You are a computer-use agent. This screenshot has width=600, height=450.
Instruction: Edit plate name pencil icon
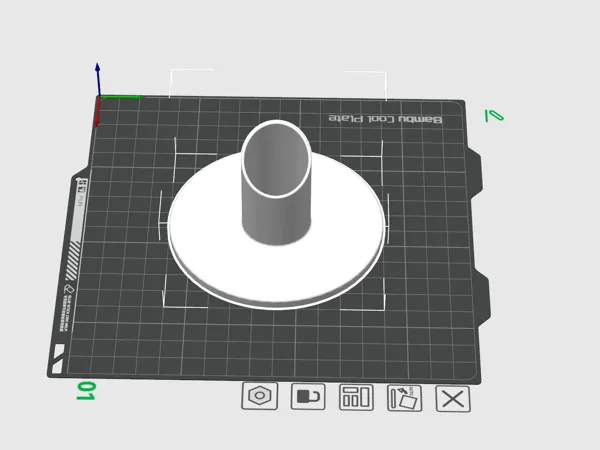[x=494, y=116]
